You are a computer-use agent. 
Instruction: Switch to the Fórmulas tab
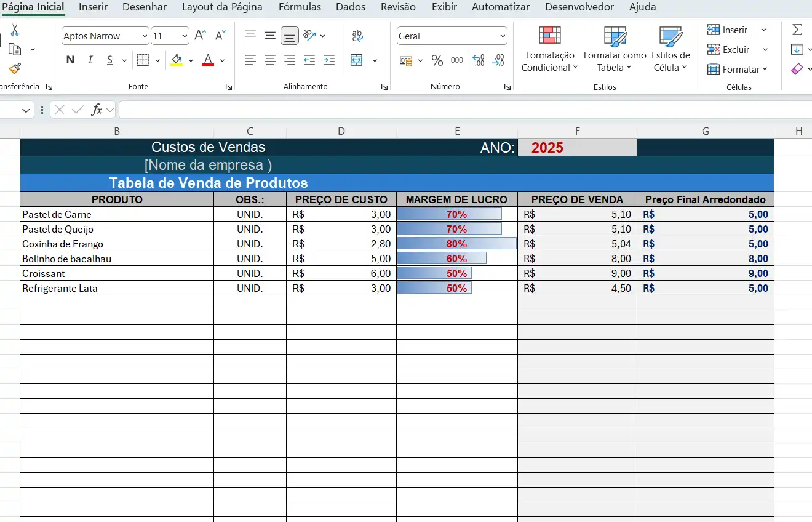tap(300, 7)
